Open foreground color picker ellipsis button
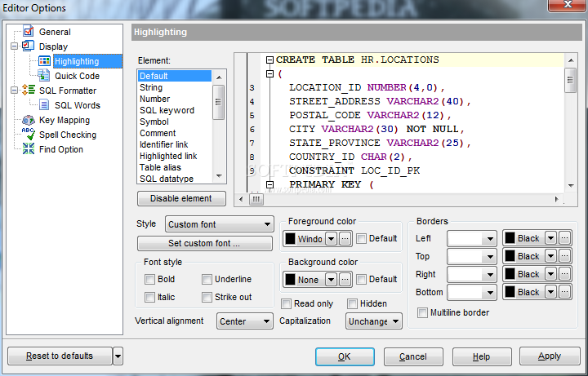The width and height of the screenshot is (588, 376). 345,238
